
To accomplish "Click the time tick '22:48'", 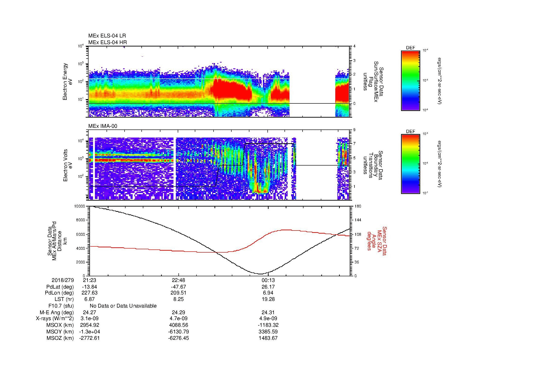I will click(178, 280).
